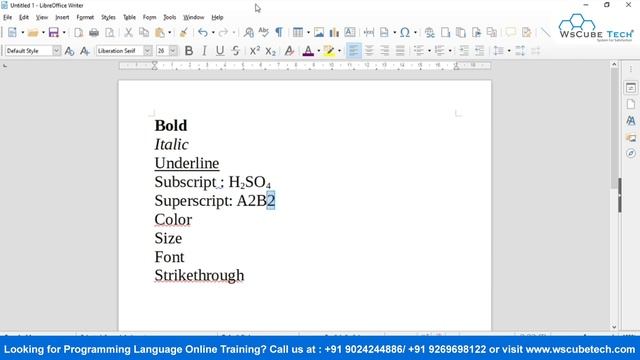
Task: Toggle Formatting Marks pilcrow icon
Action: [x=279, y=33]
